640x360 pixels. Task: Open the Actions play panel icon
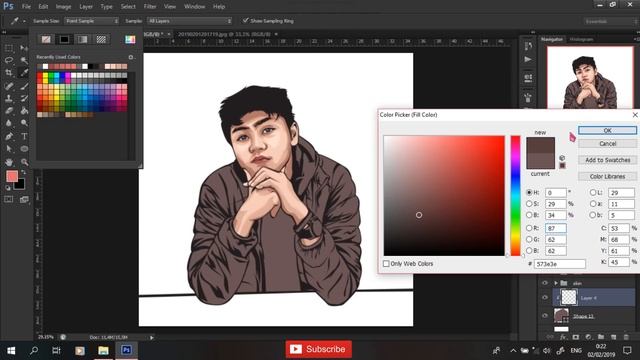(528, 60)
